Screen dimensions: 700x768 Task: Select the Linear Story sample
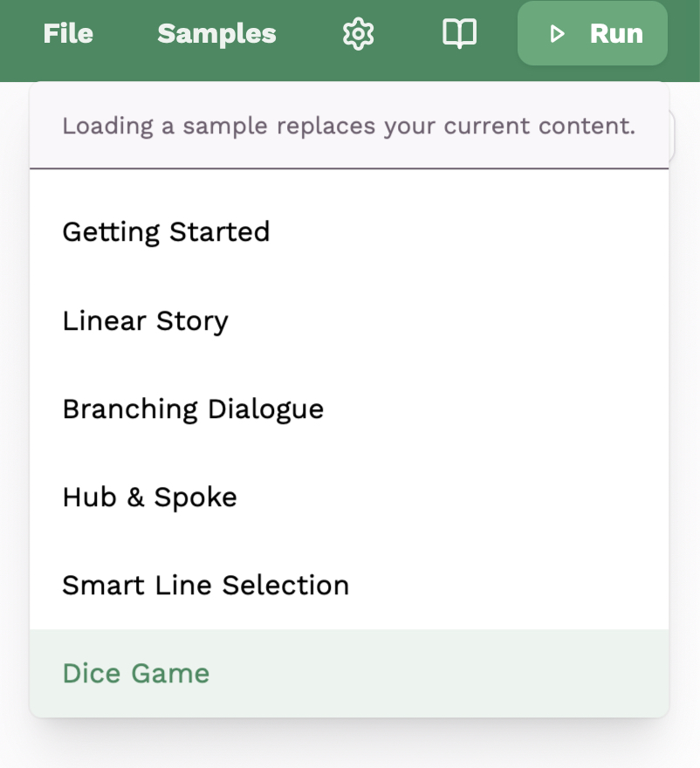pyautogui.click(x=145, y=321)
